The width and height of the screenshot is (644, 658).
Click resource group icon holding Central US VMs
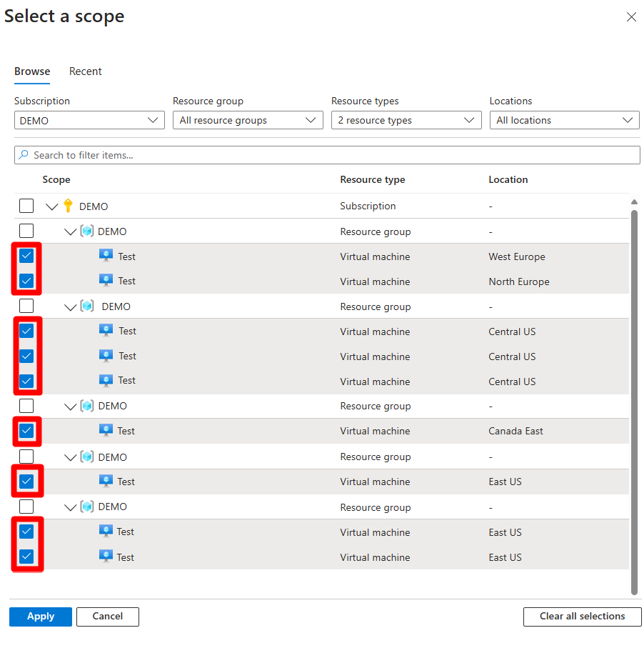tap(87, 306)
